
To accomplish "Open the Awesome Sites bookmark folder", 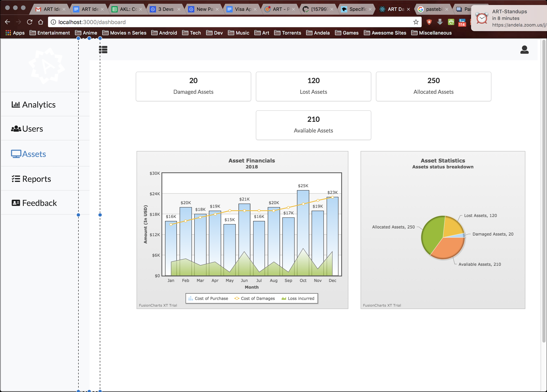I will (x=385, y=33).
